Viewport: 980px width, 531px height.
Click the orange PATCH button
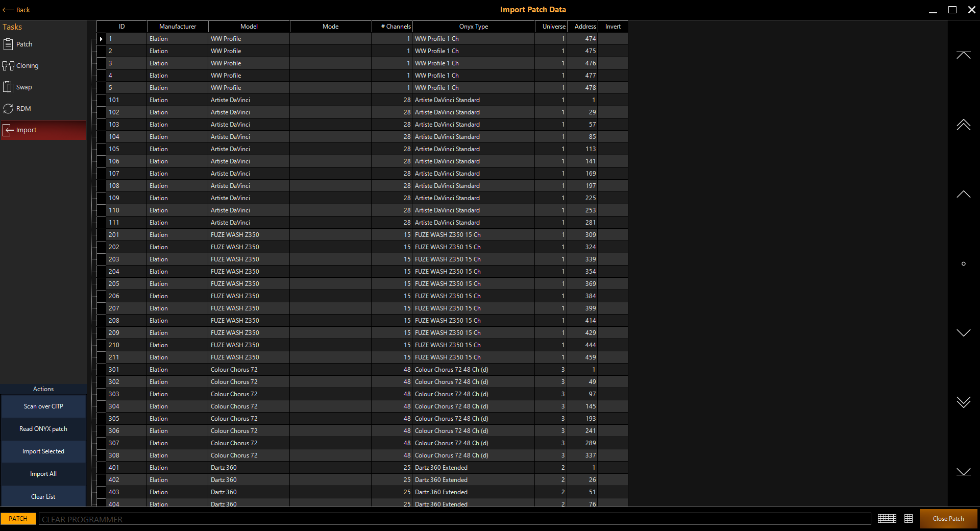point(18,519)
